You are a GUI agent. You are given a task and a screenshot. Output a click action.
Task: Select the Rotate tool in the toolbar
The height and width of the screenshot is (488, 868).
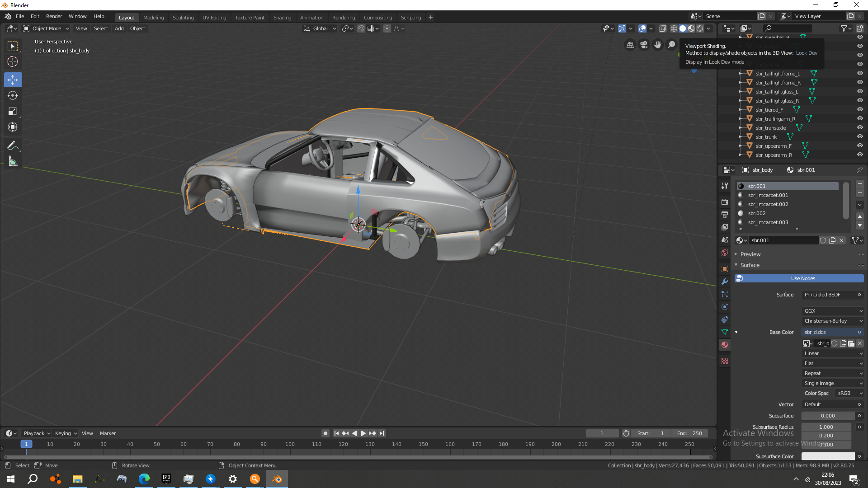[x=13, y=95]
